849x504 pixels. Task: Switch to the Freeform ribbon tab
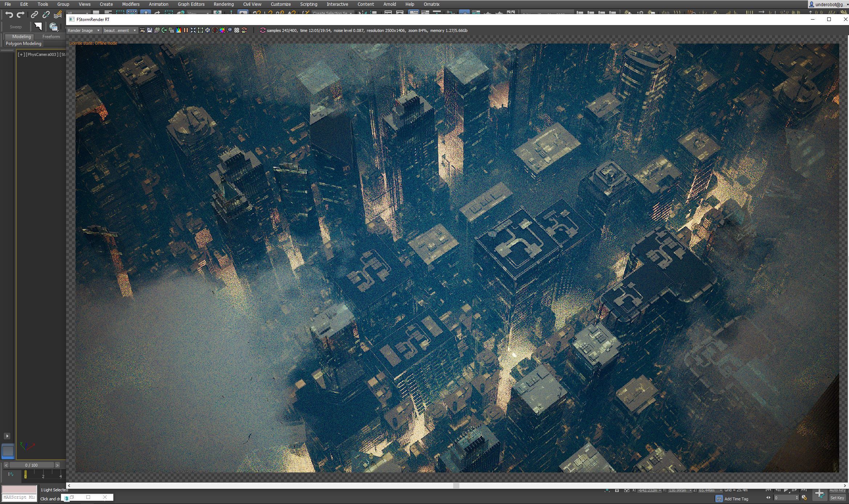tap(51, 37)
